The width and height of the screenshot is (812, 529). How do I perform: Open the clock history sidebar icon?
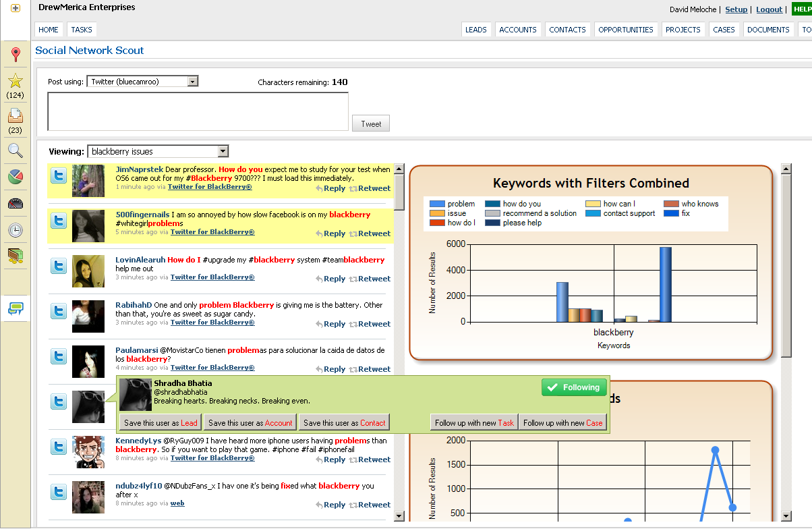point(15,230)
